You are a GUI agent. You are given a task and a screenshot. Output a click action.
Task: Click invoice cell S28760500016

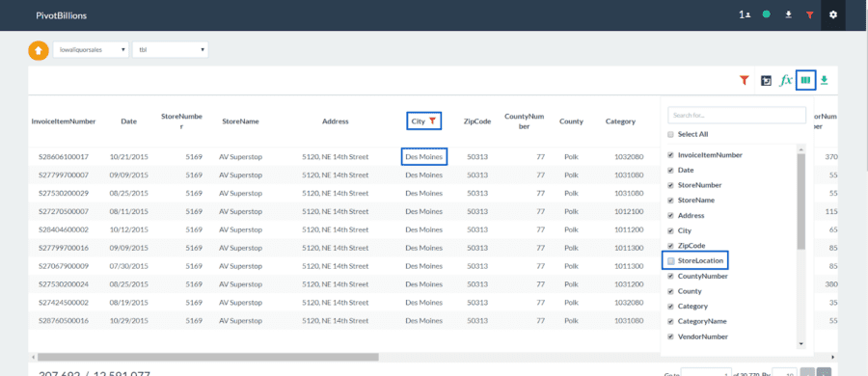click(x=64, y=321)
